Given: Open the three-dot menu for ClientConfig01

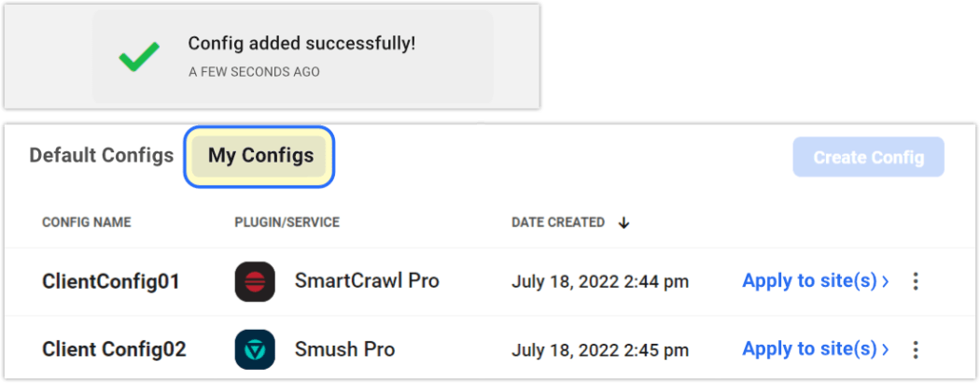Looking at the screenshot, I should click(916, 281).
